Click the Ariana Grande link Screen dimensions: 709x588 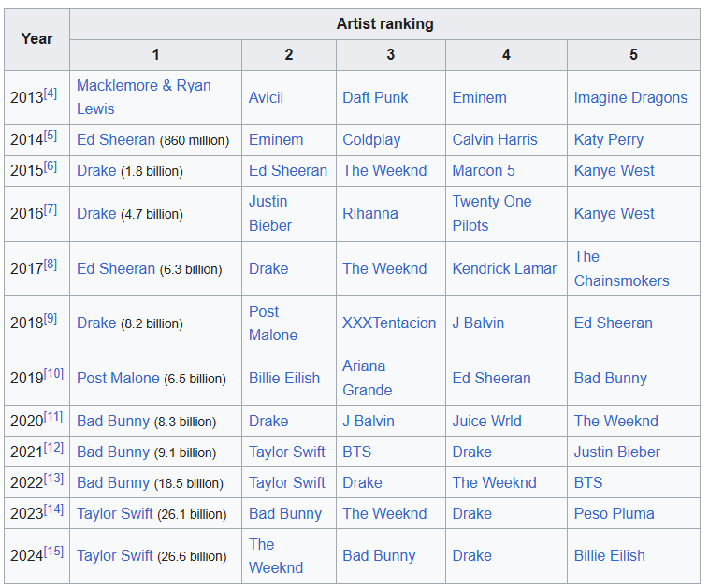(x=368, y=378)
